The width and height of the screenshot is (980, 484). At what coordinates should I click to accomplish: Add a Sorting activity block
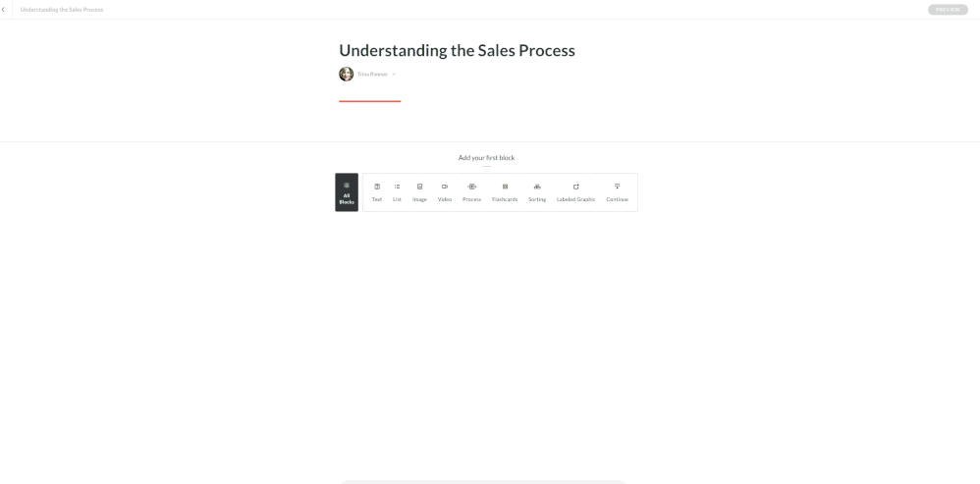(537, 192)
